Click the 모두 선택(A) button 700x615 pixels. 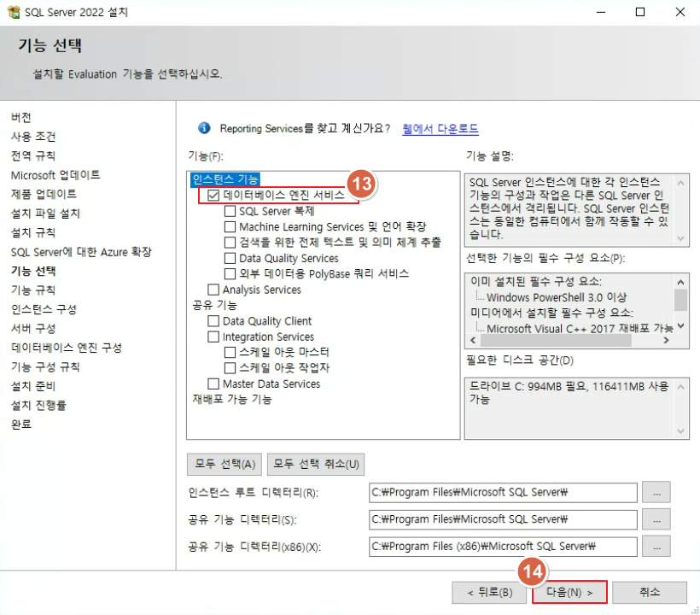pyautogui.click(x=225, y=464)
